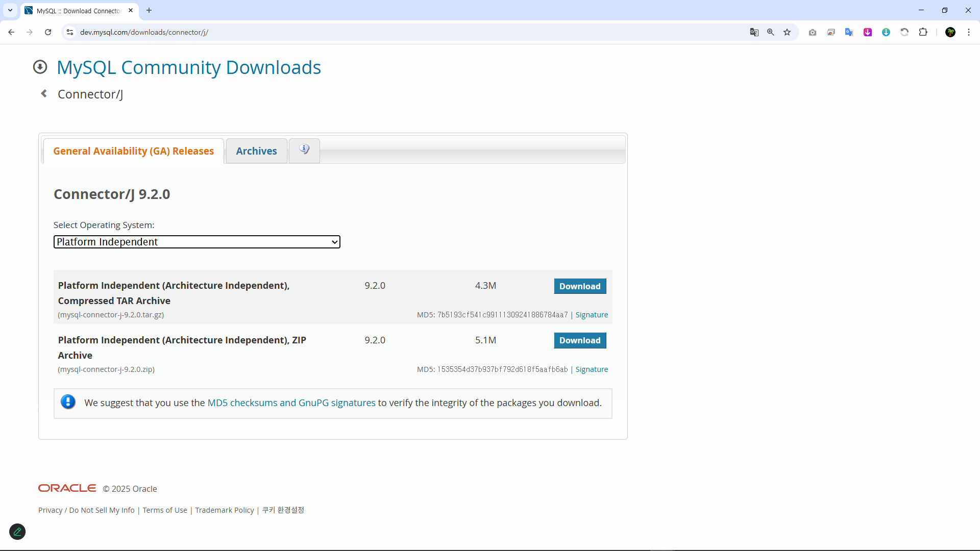Open the Chrome three-dot menu

[969, 32]
